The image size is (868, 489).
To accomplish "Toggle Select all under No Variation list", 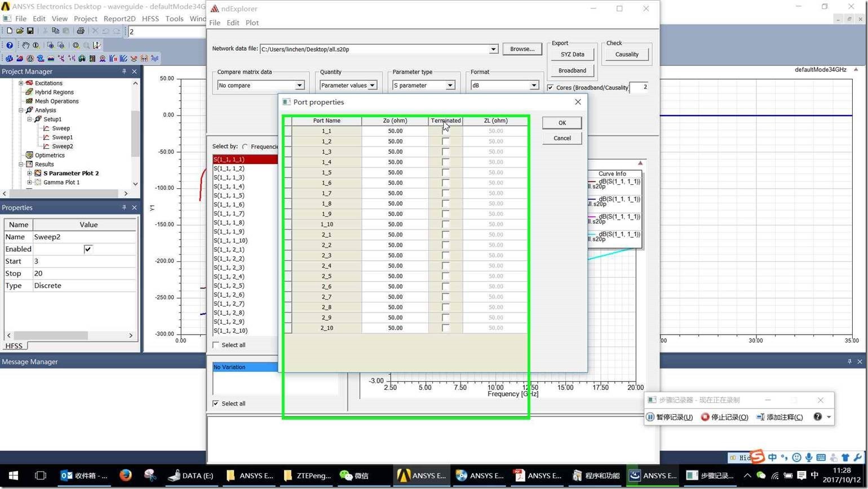I will tap(216, 403).
